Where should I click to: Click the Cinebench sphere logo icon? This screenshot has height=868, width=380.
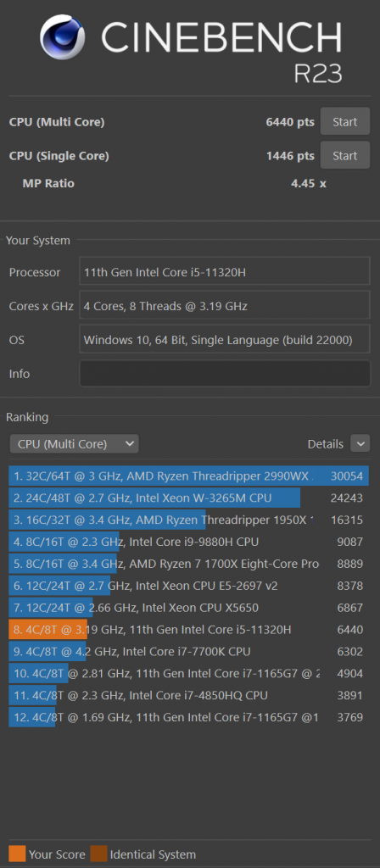click(x=63, y=36)
